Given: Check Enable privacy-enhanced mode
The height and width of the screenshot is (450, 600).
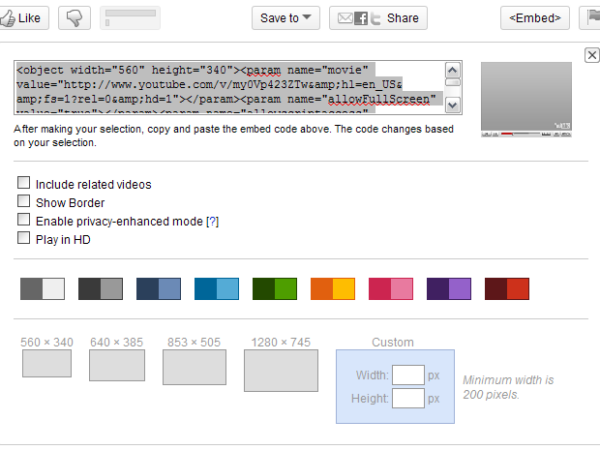Looking at the screenshot, I should click(23, 220).
